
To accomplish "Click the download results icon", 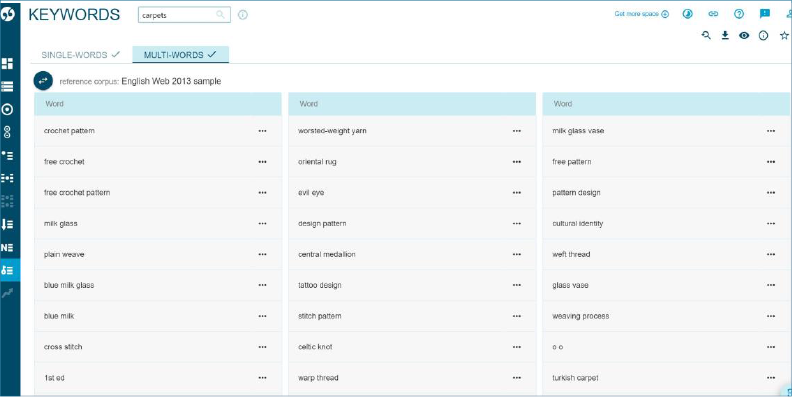I will (725, 35).
